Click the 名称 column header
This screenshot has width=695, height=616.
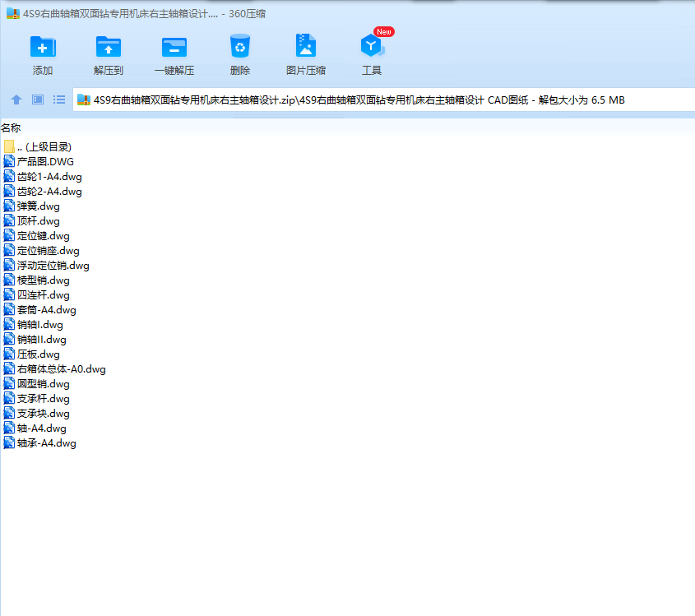point(11,128)
